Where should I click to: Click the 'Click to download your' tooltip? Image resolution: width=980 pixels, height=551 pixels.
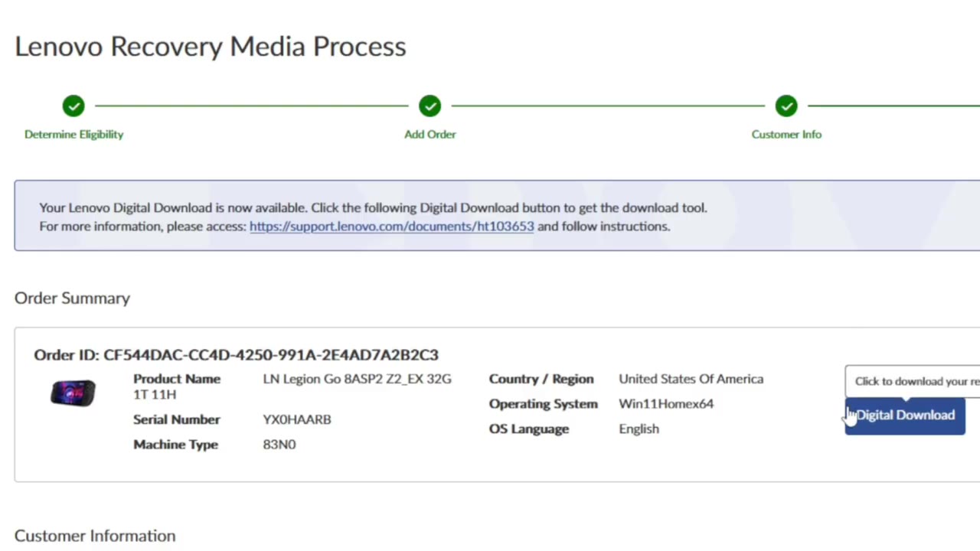pyautogui.click(x=913, y=381)
